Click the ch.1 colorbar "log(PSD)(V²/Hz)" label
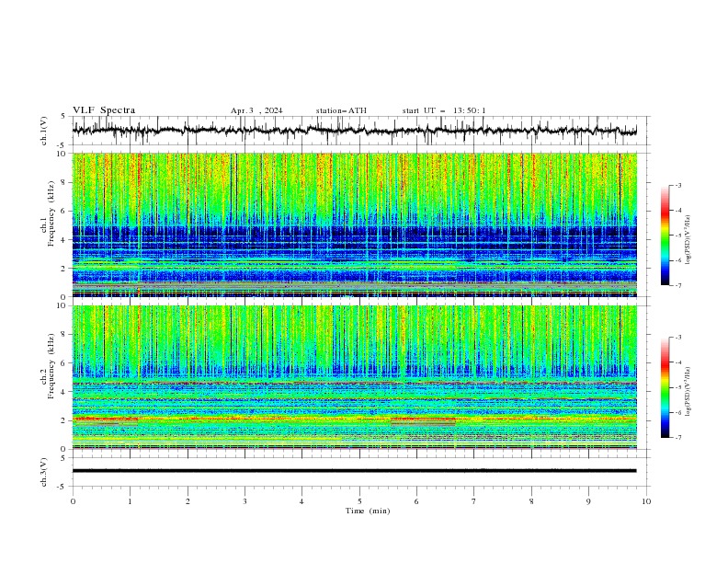 point(688,240)
